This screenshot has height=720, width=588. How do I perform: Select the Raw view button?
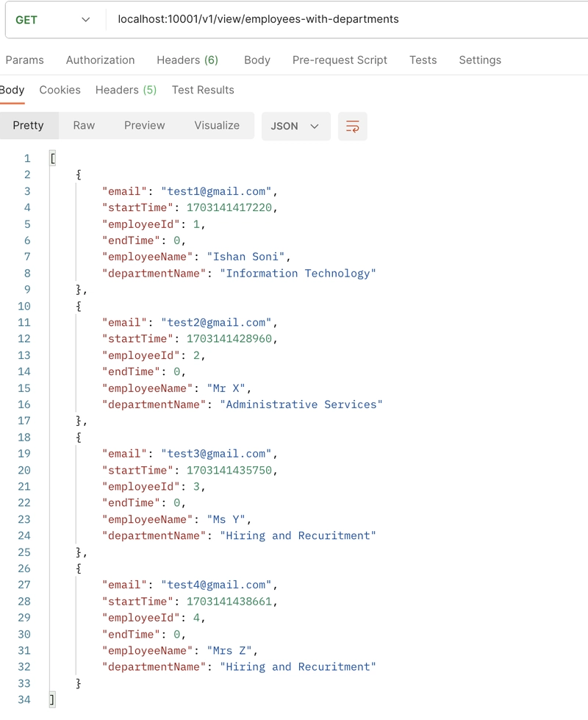point(84,125)
